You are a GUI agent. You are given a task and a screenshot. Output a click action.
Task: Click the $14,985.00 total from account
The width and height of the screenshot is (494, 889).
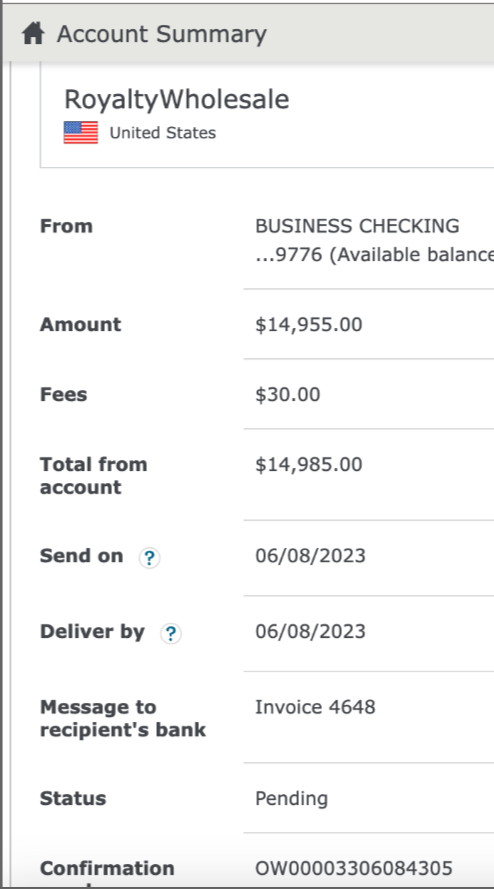pos(309,465)
